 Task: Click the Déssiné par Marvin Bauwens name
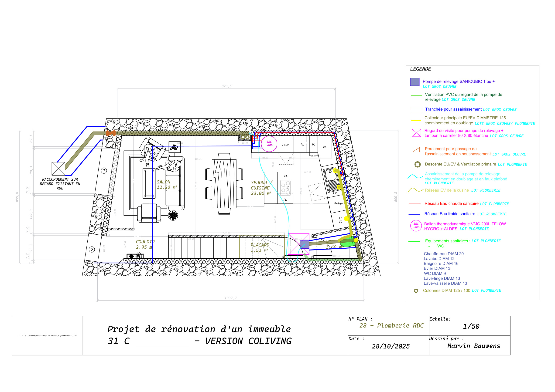point(474,346)
